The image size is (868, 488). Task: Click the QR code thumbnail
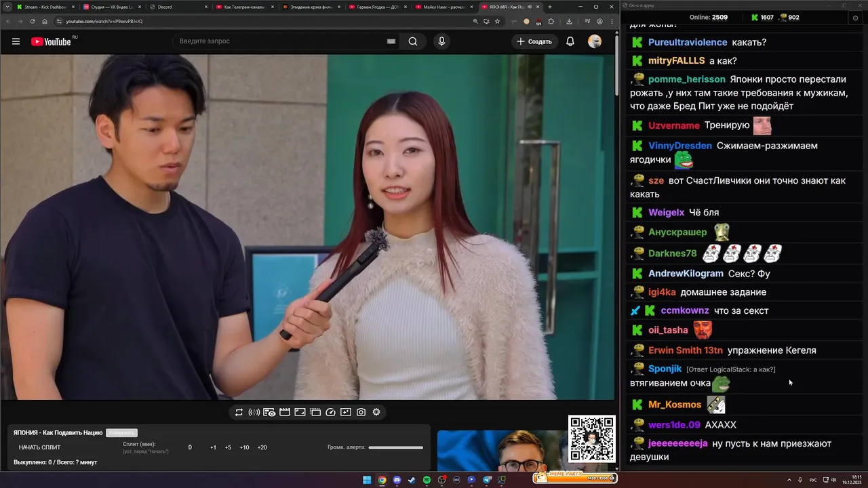coord(592,439)
